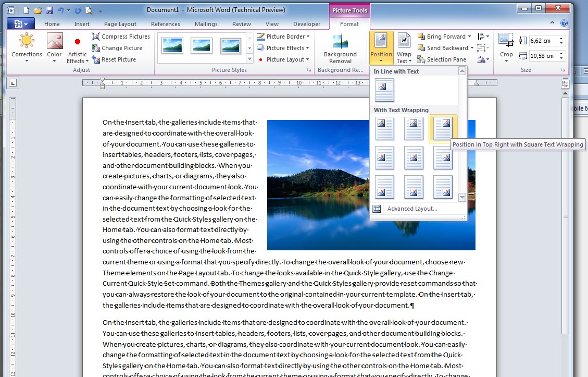Open the File backstage button

pyautogui.click(x=21, y=23)
